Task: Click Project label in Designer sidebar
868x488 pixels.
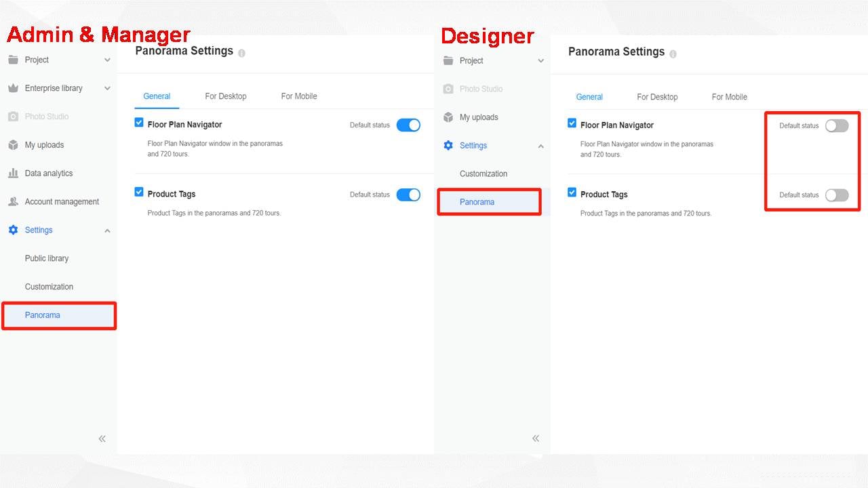Action: coord(471,60)
